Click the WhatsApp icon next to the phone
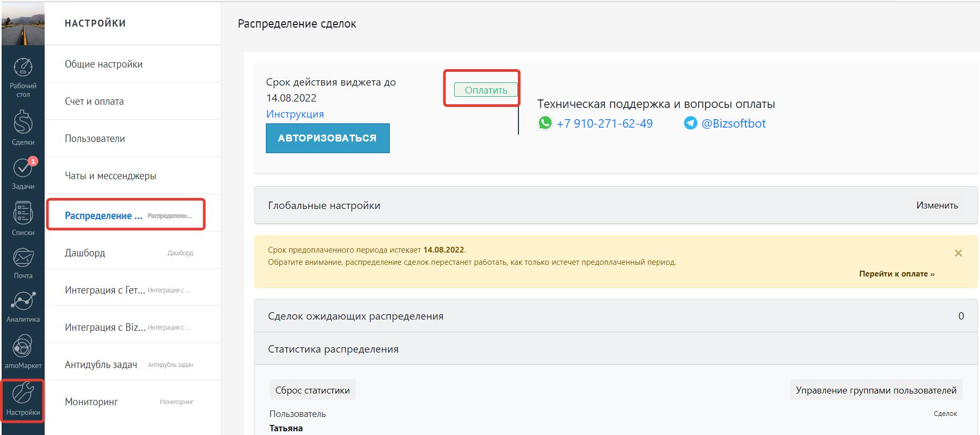The image size is (980, 435). coord(545,123)
